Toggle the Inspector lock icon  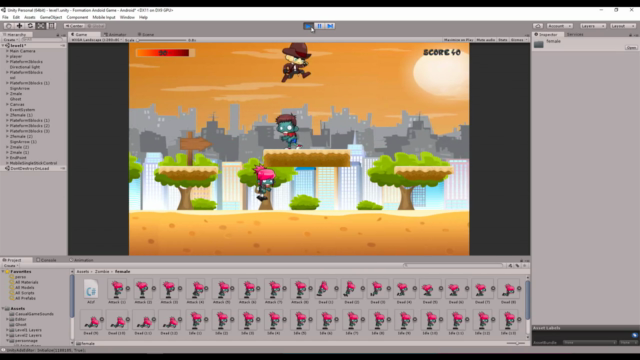631,35
